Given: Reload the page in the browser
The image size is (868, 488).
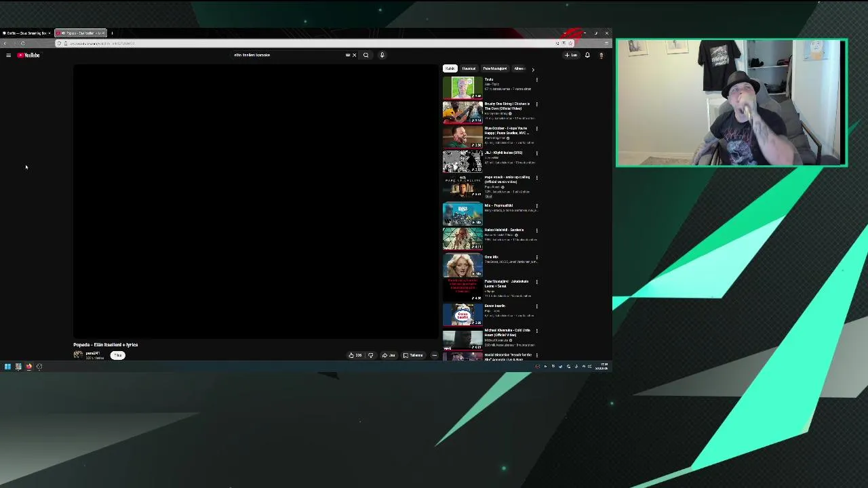Looking at the screenshot, I should (x=22, y=43).
